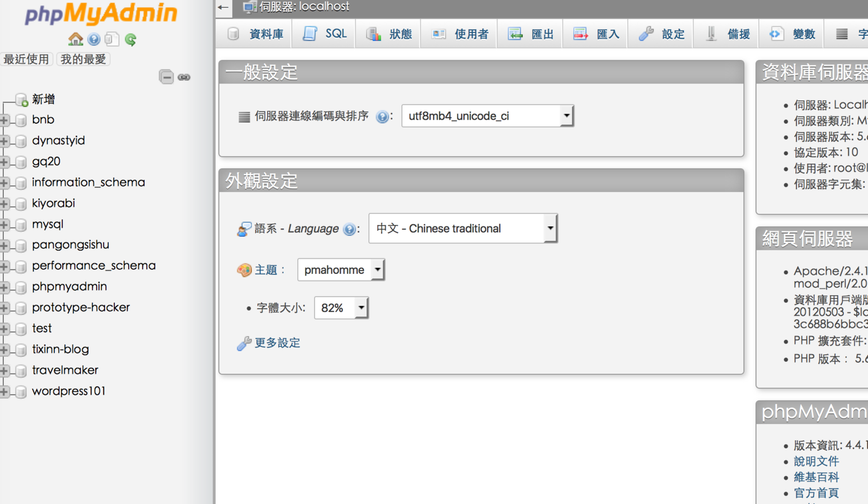Click the 更多設定 link
Viewport: 868px width, 504px height.
click(x=278, y=343)
